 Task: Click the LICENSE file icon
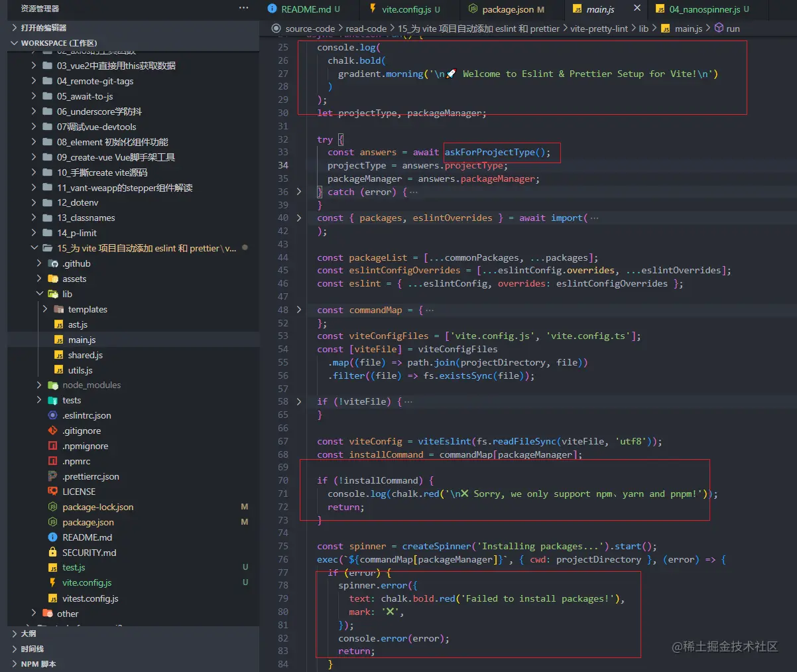pyautogui.click(x=53, y=492)
